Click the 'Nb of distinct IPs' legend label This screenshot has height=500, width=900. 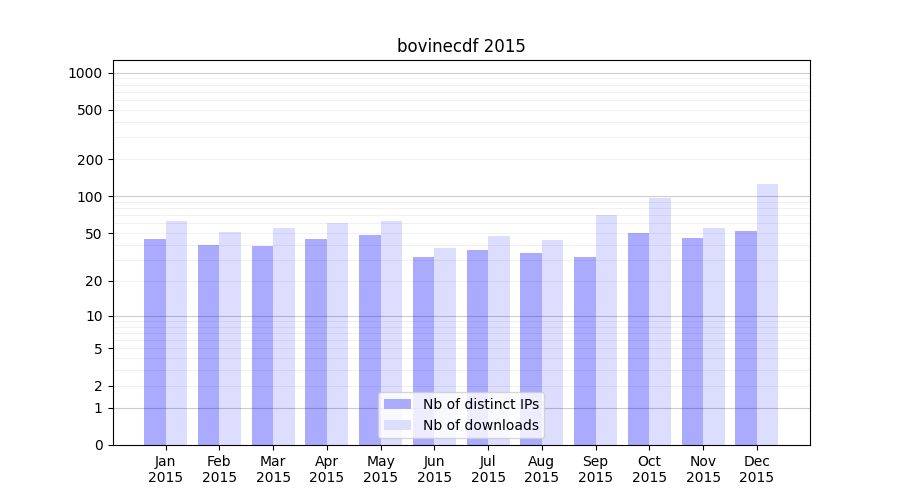point(480,404)
